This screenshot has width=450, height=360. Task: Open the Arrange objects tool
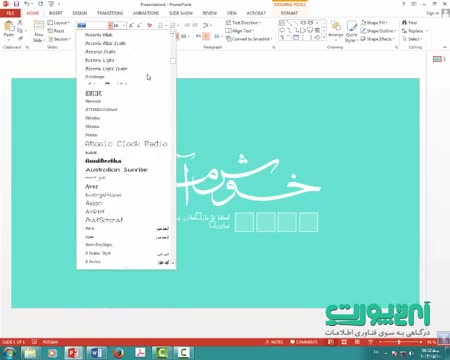pos(335,30)
